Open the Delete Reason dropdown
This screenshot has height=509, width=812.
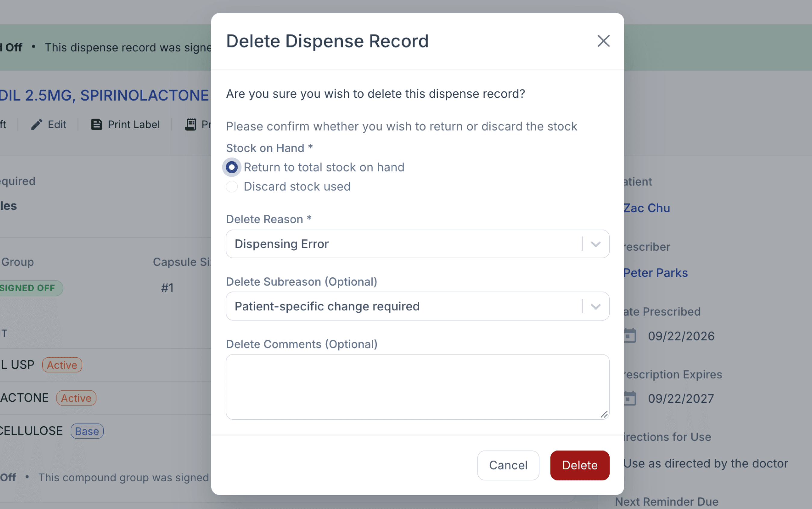[x=417, y=244]
